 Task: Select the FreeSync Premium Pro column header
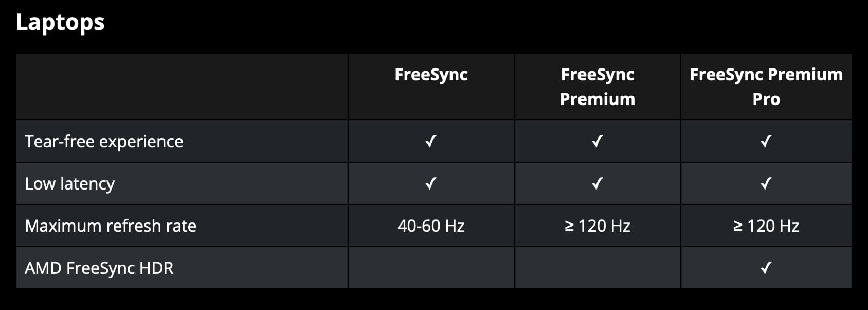(x=766, y=87)
